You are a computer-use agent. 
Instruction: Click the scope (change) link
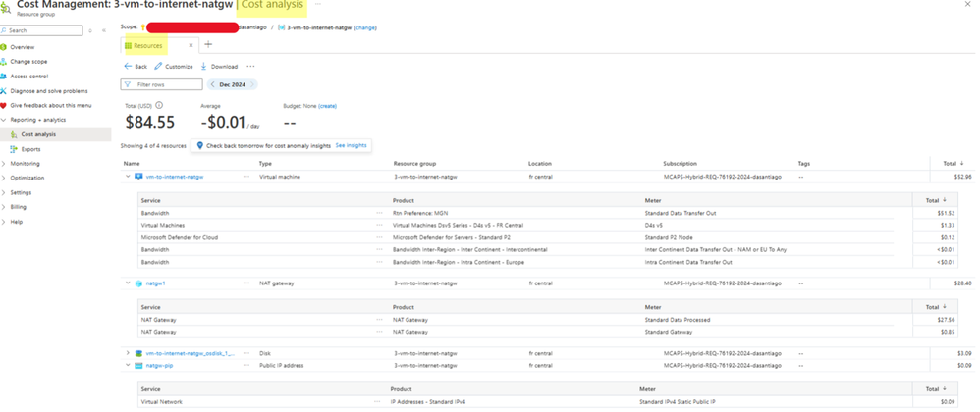tap(365, 28)
